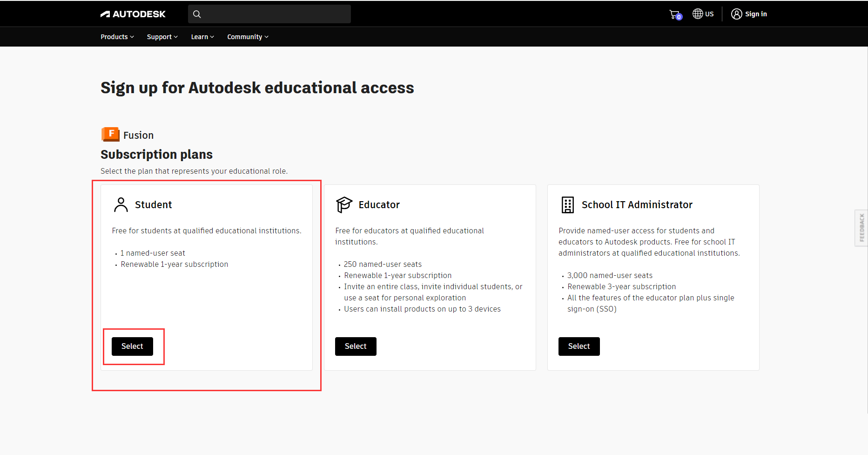
Task: Click the Autodesk logo
Action: (x=133, y=14)
